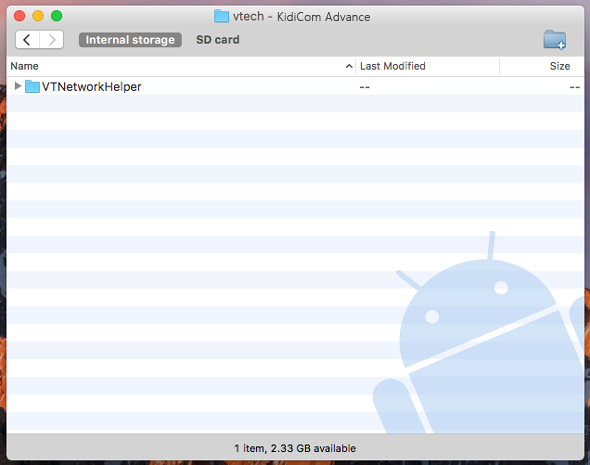Viewport: 590px width, 465px height.
Task: Expand the VTNetworkHelper disclosure triangle
Action: (17, 86)
